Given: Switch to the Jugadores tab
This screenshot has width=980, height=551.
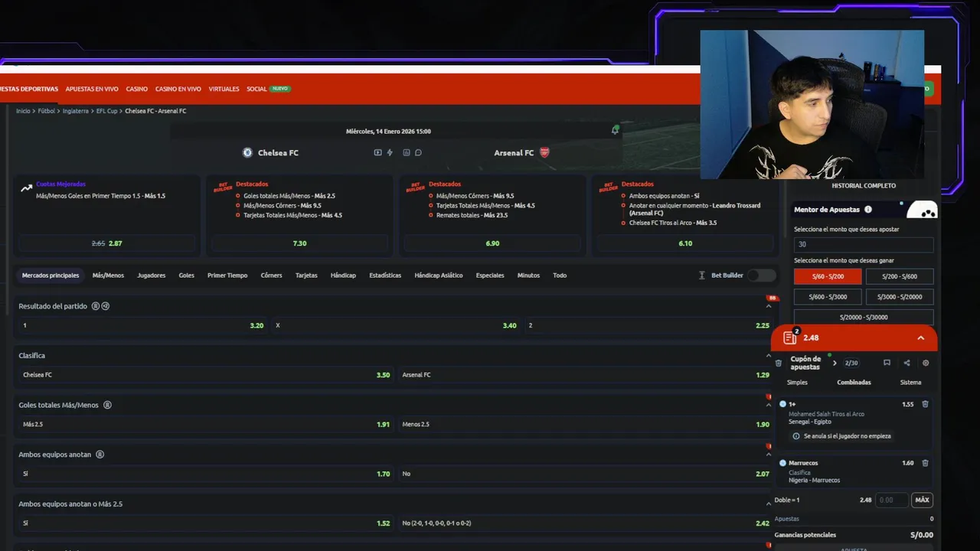Looking at the screenshot, I should 151,275.
